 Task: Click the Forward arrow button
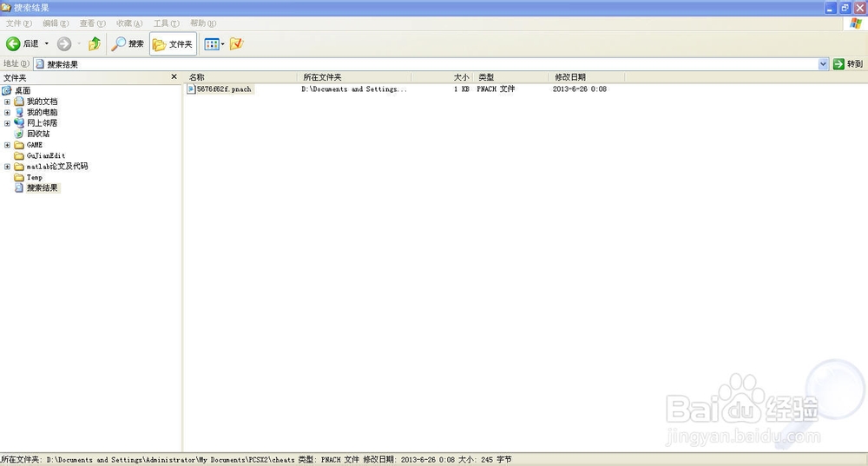coord(64,43)
